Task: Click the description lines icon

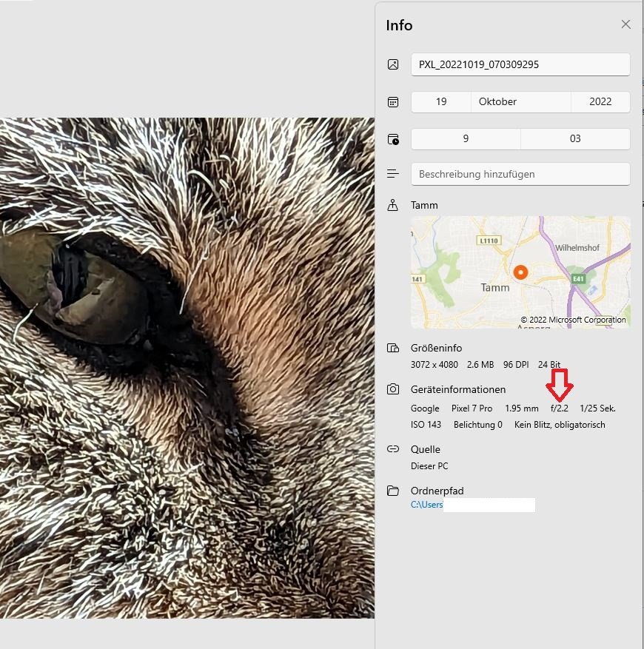Action: [393, 174]
